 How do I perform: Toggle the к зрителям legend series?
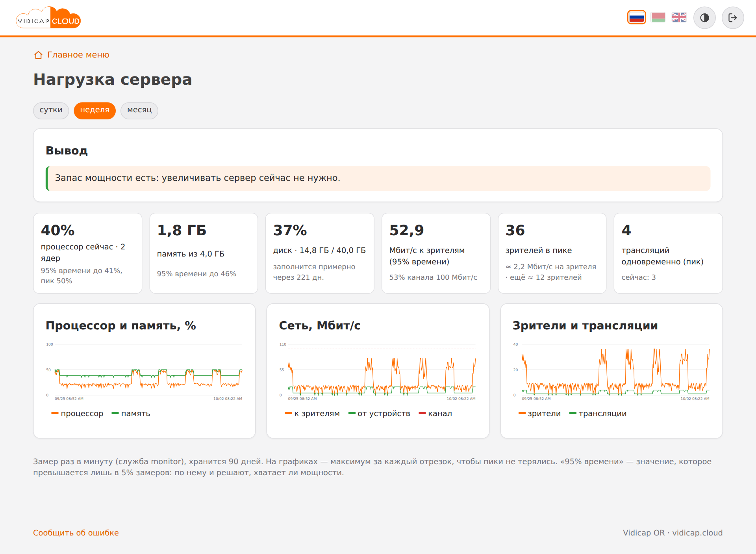tap(312, 413)
